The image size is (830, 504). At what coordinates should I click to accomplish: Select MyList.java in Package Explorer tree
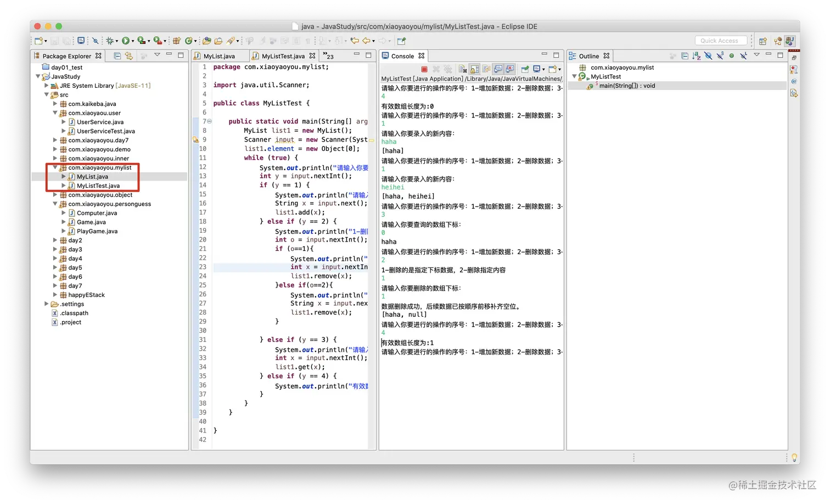(92, 177)
